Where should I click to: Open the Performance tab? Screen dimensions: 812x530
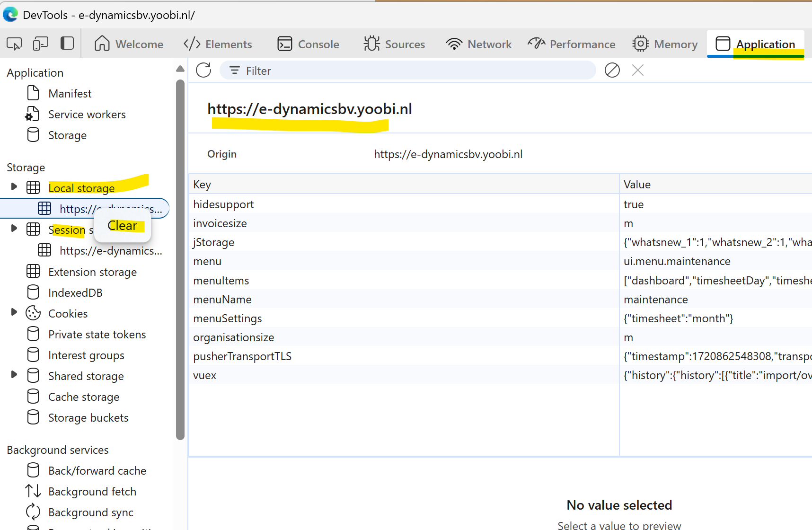point(572,44)
